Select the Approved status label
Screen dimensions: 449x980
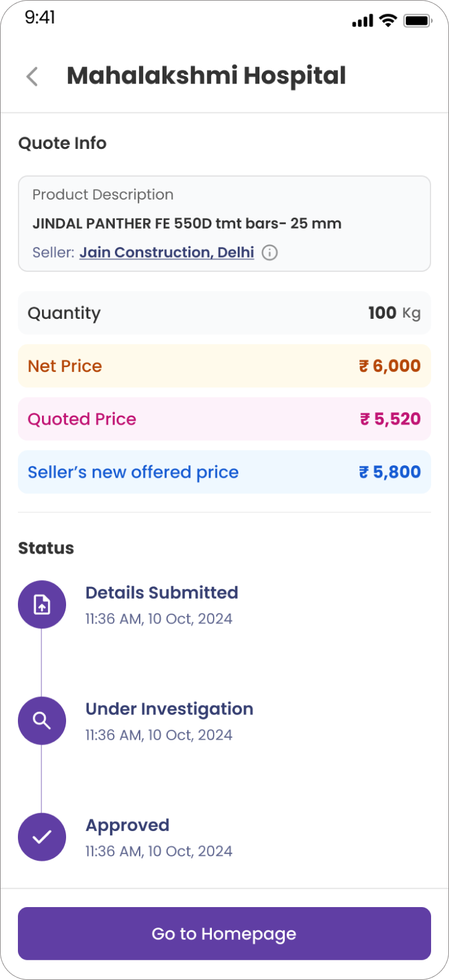pos(127,826)
